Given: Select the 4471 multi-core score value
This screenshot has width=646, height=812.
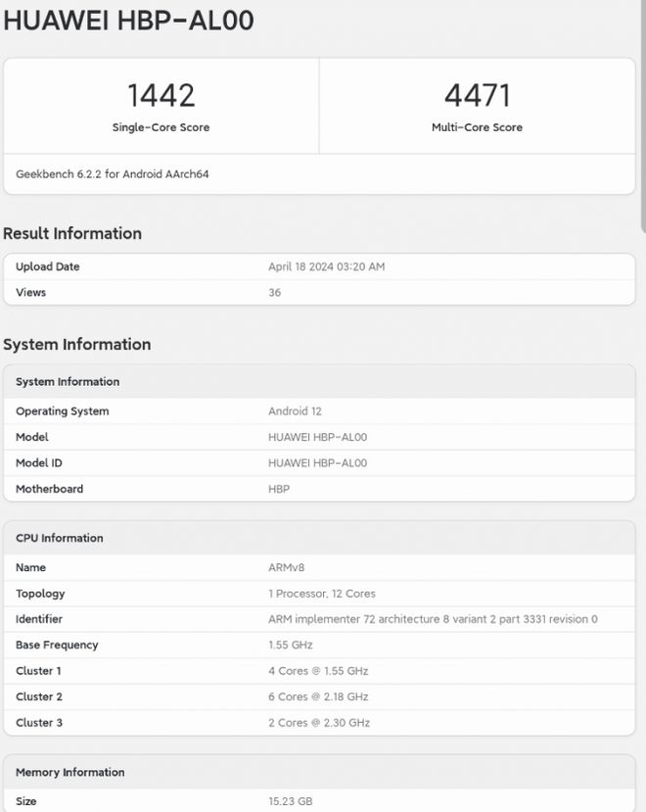Looking at the screenshot, I should (478, 95).
